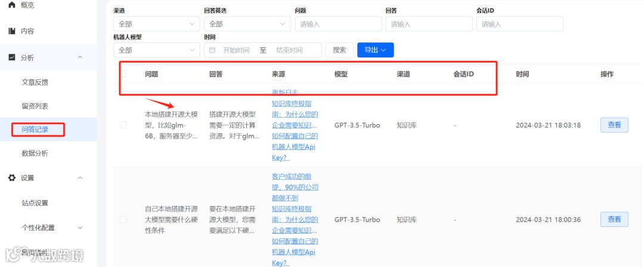Click the 开始时间 date field
The width and height of the screenshot is (644, 267).
tap(236, 50)
